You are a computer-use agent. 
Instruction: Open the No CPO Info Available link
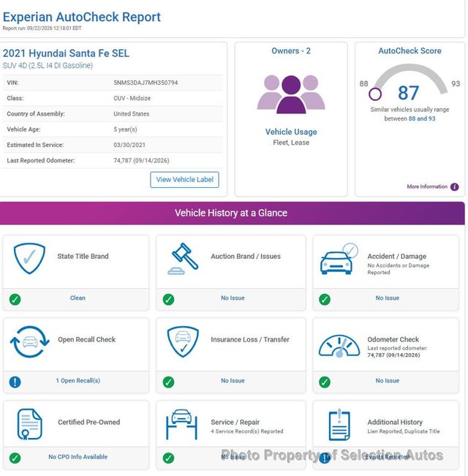[x=78, y=456]
